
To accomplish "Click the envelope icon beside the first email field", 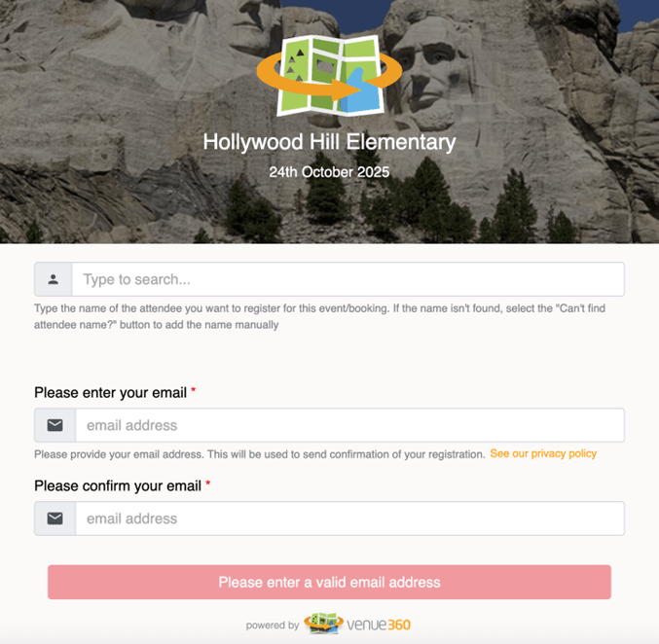I will 55,425.
